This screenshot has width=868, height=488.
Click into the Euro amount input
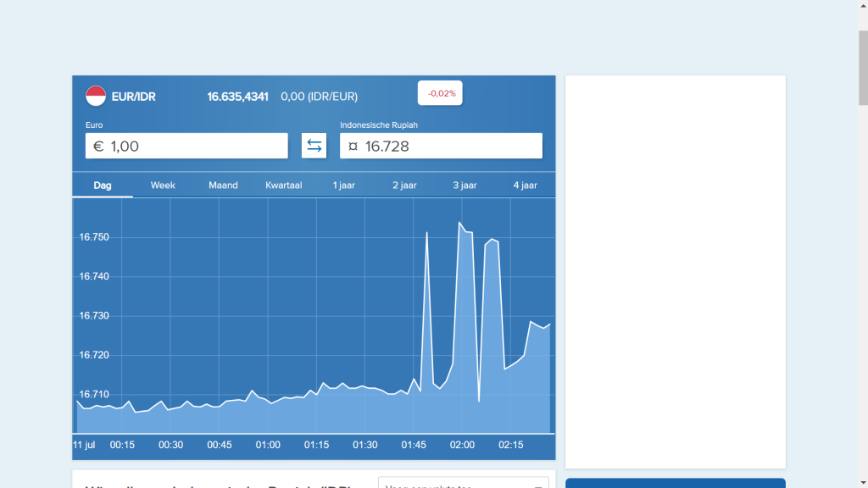tap(195, 146)
